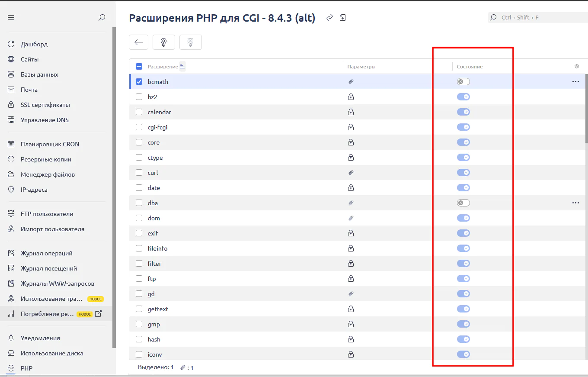Click the sidebar vertical scrollbar

[114, 187]
